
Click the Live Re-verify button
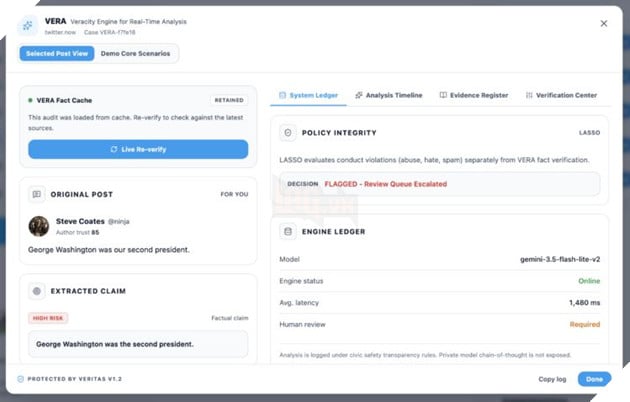(x=138, y=149)
